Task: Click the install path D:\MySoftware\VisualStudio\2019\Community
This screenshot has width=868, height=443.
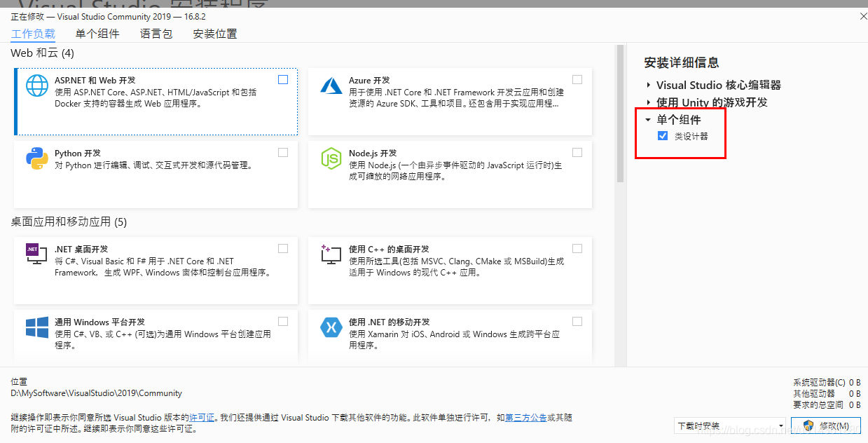Action: [x=97, y=394]
